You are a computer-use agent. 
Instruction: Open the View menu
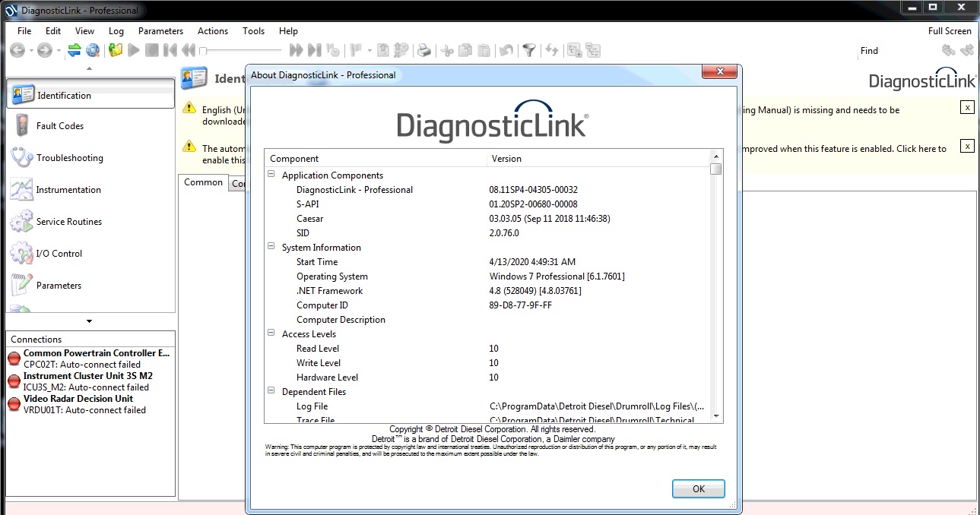[85, 31]
